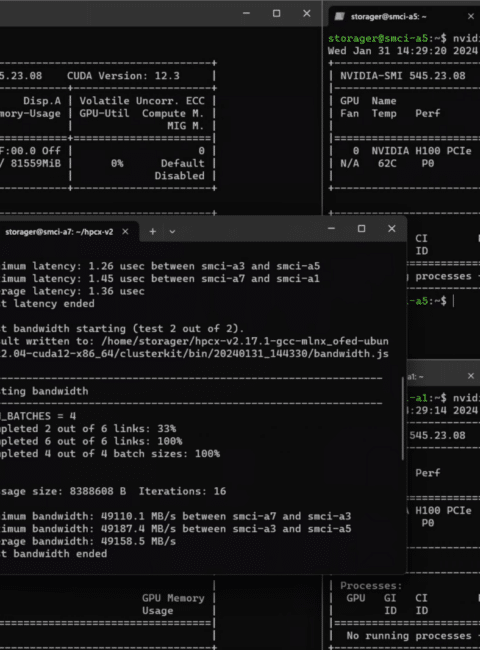Click 't bandwidth ended' line
The width and height of the screenshot is (480, 650).
[x=53, y=554]
